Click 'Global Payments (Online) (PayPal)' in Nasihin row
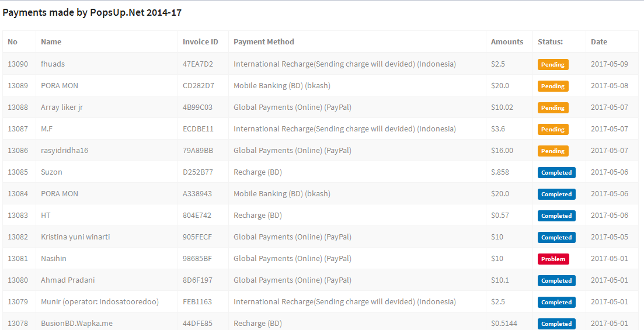The width and height of the screenshot is (644, 330). (x=293, y=258)
